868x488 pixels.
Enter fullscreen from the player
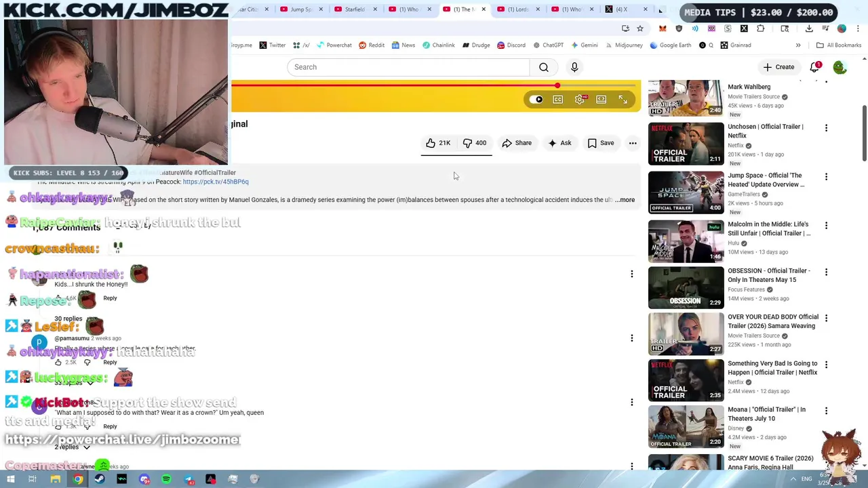pos(623,100)
